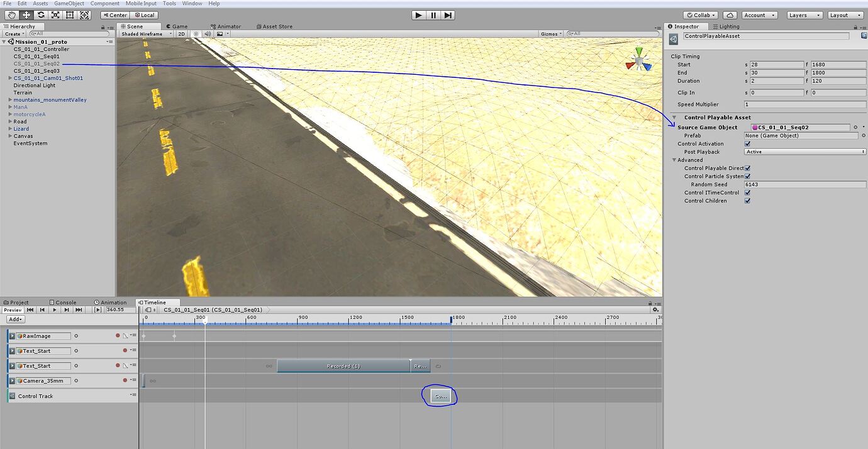868x449 pixels.
Task: Collapse the Advanced section in the Inspector
Action: coord(674,160)
